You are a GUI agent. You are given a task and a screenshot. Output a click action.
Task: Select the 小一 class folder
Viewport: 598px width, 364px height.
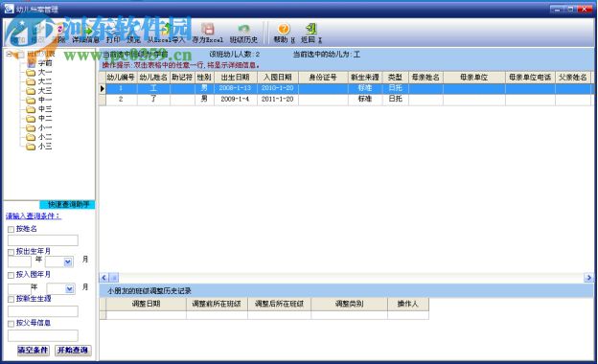pyautogui.click(x=39, y=127)
